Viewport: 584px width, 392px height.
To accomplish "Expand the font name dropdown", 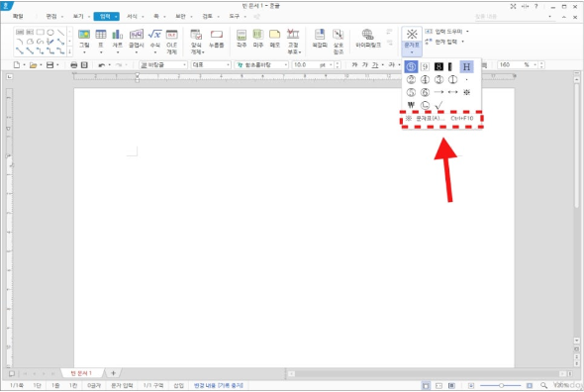I will coord(286,64).
